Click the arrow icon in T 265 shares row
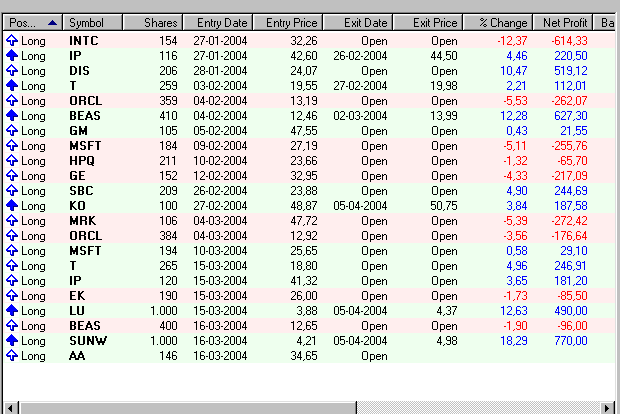 click(x=12, y=266)
